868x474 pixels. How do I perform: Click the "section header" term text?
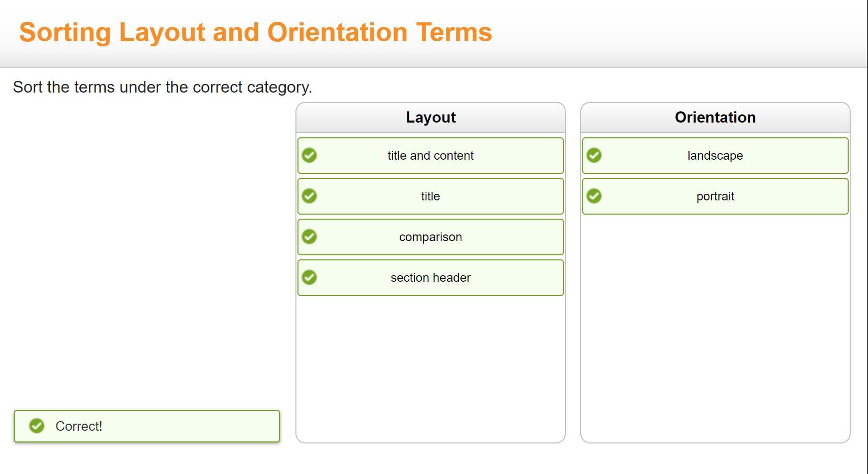click(x=430, y=278)
